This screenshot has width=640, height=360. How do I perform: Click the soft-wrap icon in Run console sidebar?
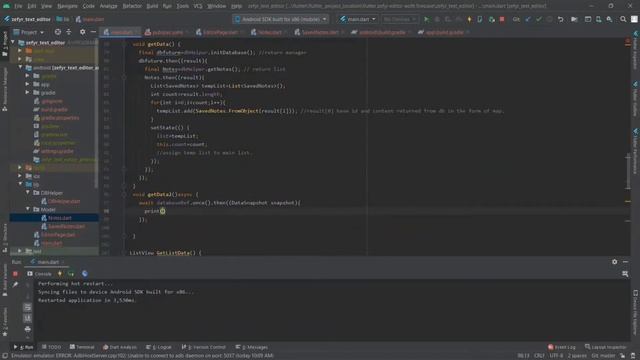click(x=27, y=307)
